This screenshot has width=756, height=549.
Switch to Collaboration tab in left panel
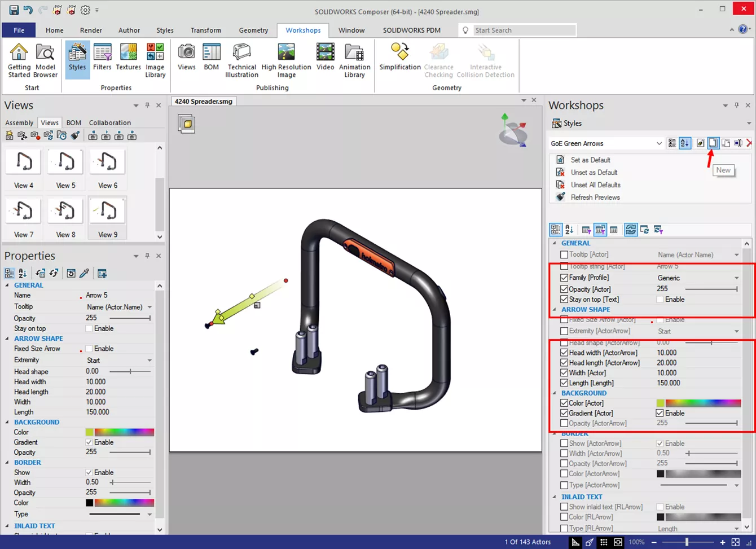click(110, 122)
